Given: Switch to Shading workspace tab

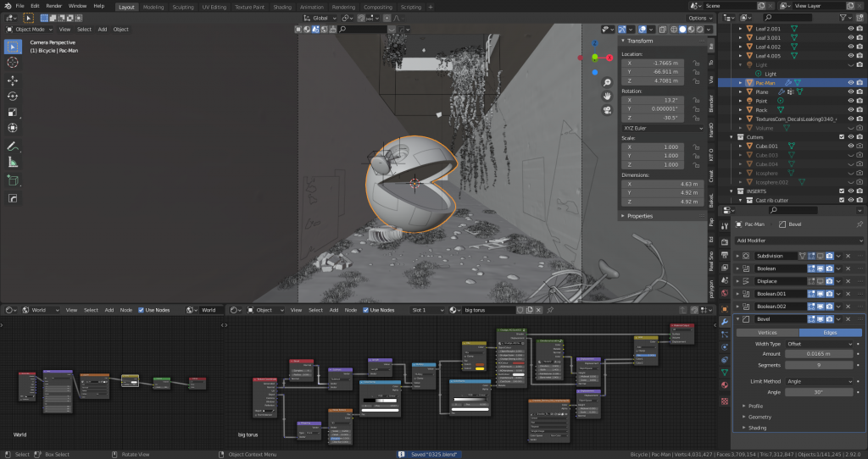Looking at the screenshot, I should tap(282, 7).
